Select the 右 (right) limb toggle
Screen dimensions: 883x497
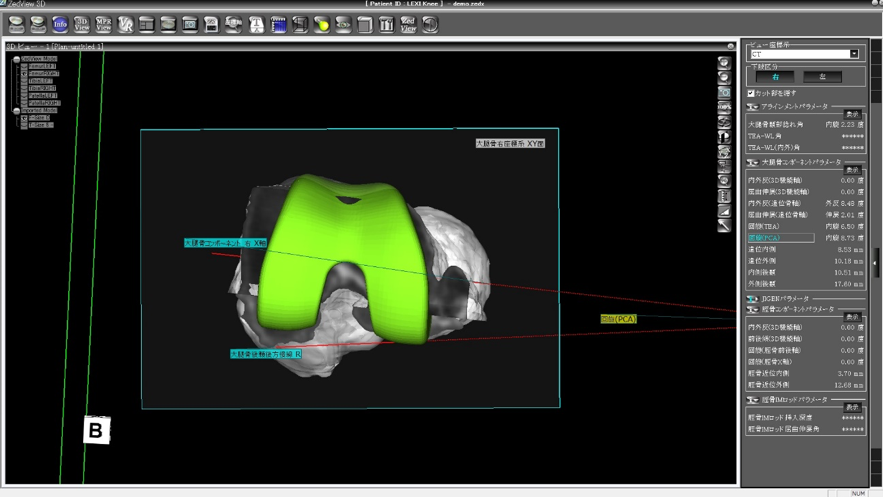(x=775, y=77)
